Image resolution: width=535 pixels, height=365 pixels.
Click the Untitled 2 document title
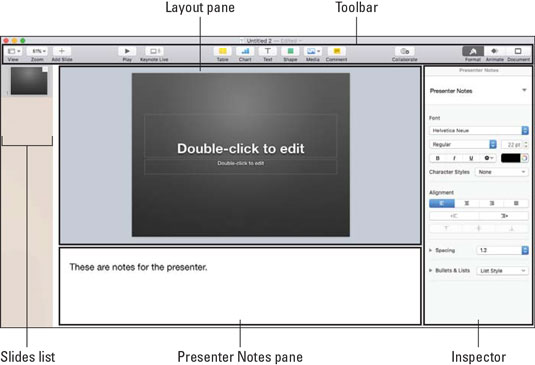259,41
